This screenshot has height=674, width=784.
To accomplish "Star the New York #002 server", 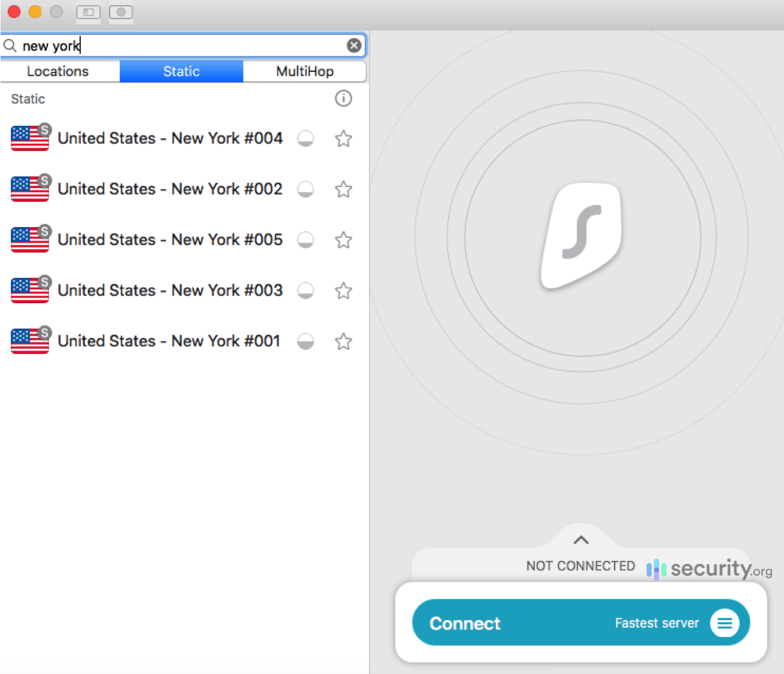I will [343, 189].
